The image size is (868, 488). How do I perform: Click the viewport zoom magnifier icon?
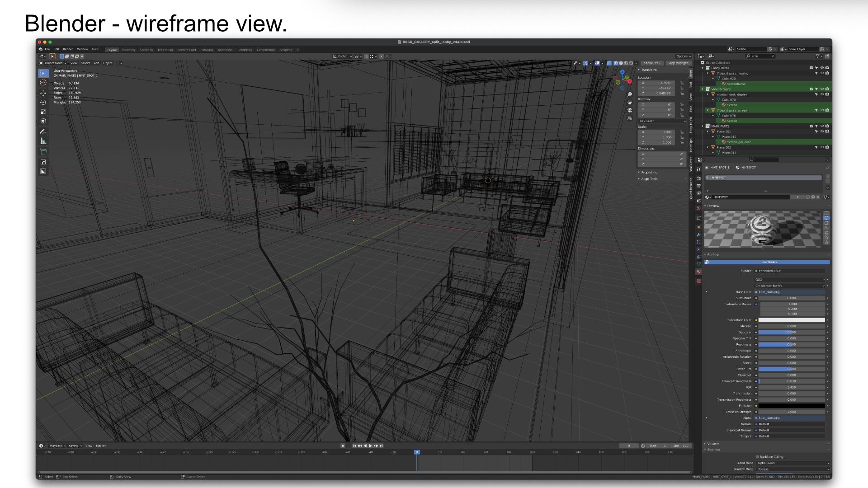click(629, 94)
